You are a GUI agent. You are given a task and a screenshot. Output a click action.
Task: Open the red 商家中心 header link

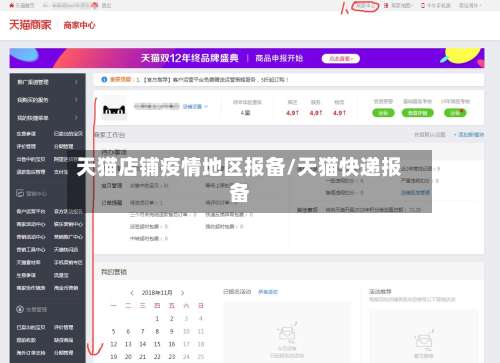point(79,25)
